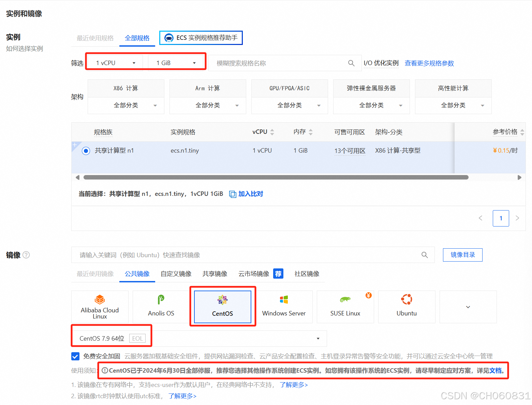The width and height of the screenshot is (532, 405).
Task: Switch to 全部规格 tab
Action: (137, 38)
